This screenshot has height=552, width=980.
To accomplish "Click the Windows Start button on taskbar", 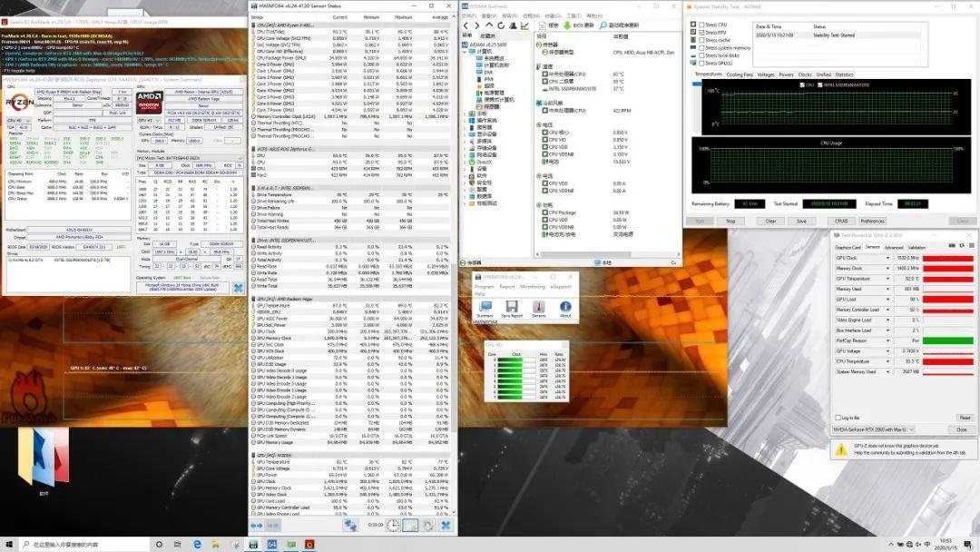I will point(7,544).
